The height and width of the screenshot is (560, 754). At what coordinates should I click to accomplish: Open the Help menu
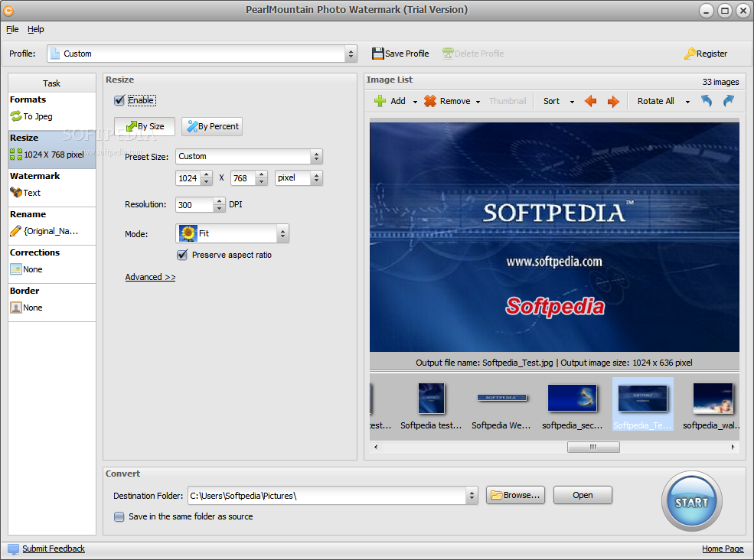(x=35, y=29)
